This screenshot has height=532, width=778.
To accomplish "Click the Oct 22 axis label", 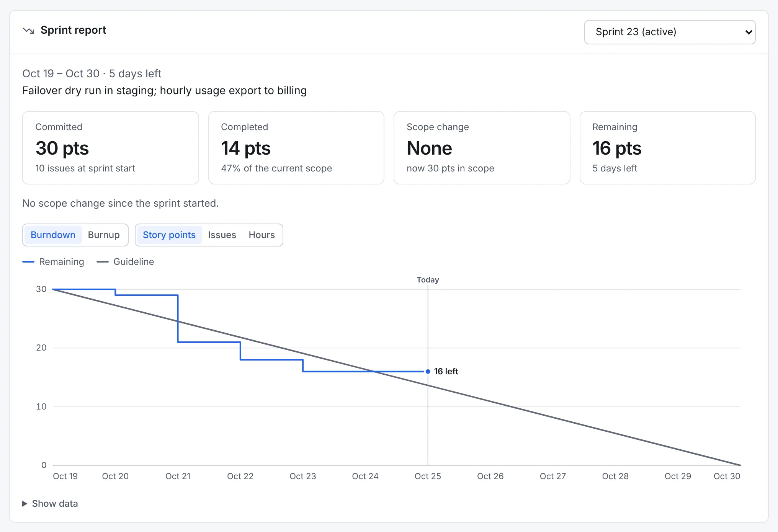I will click(x=240, y=477).
